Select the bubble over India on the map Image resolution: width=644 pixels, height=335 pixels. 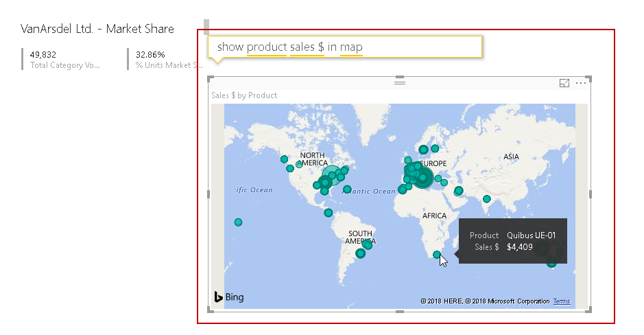coord(486,199)
